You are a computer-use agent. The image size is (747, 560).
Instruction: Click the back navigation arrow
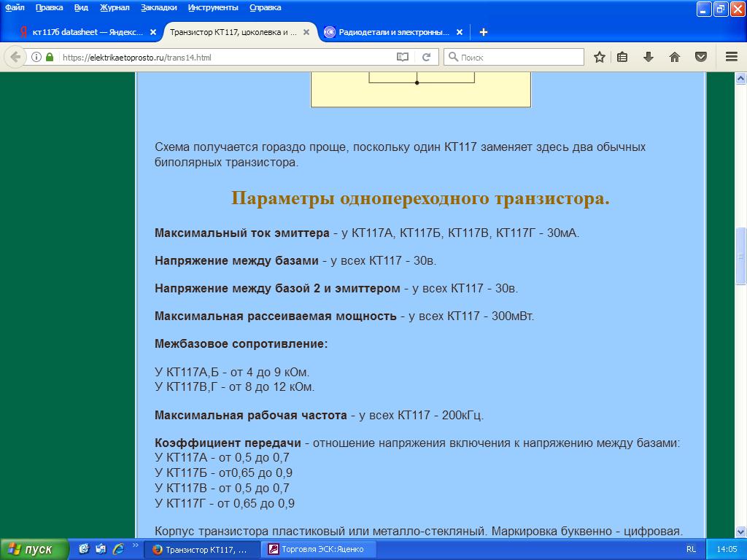(15, 57)
